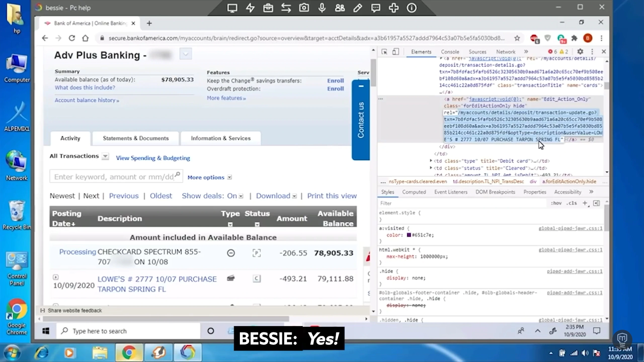Open Windows 10 Start button in remote session
The width and height of the screenshot is (644, 362).
pyautogui.click(x=46, y=331)
